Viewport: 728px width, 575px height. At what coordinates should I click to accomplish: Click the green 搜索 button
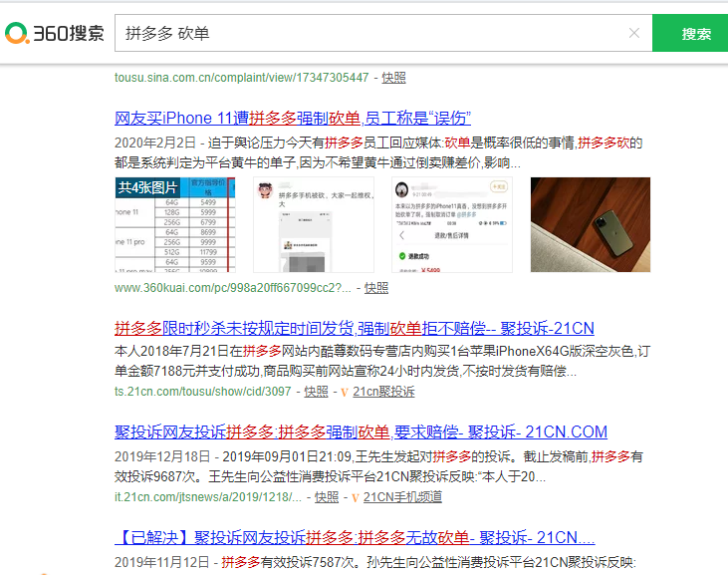coord(690,33)
